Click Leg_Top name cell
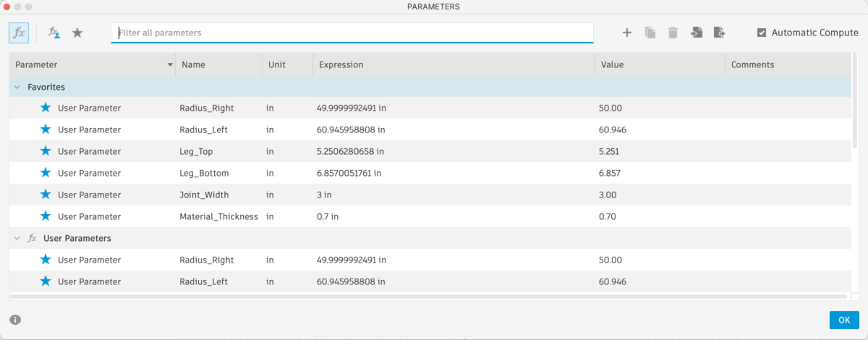The width and height of the screenshot is (868, 340). point(196,151)
